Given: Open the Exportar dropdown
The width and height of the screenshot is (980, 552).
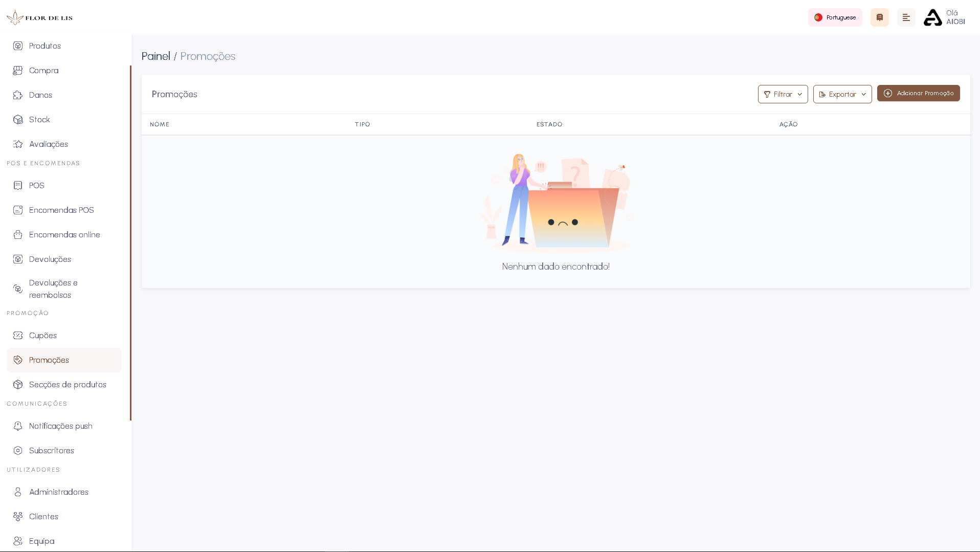Looking at the screenshot, I should click(841, 94).
